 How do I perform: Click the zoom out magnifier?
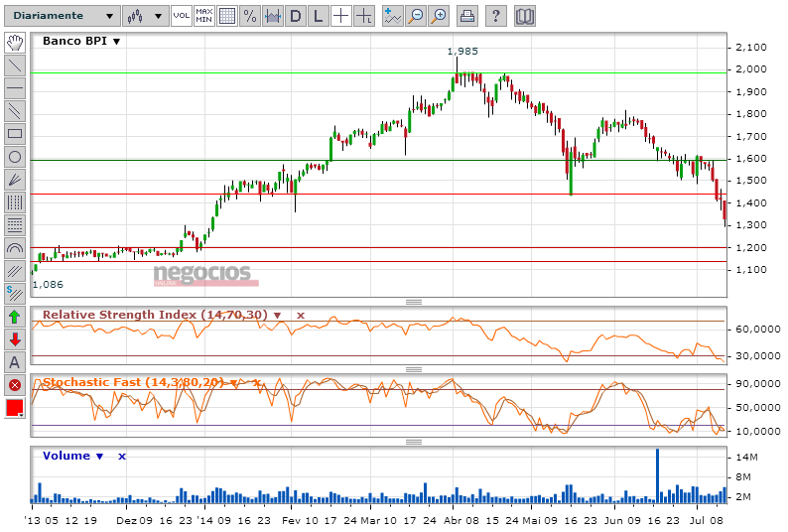416,16
